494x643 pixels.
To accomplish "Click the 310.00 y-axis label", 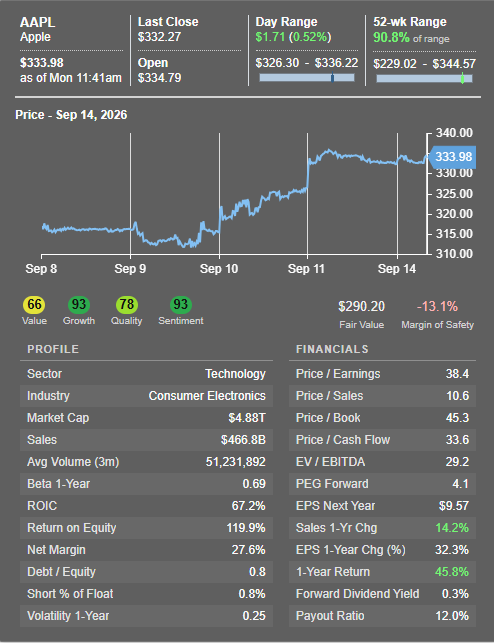I will click(x=454, y=254).
